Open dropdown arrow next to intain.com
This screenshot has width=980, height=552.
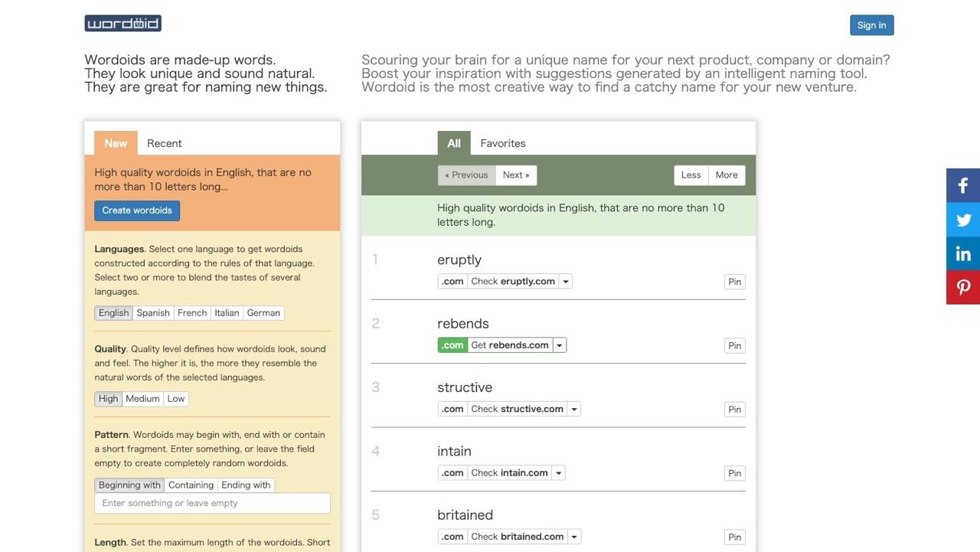(x=559, y=473)
